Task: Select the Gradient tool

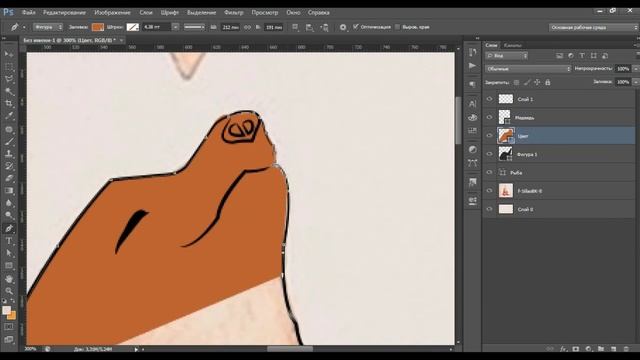Action: click(9, 191)
